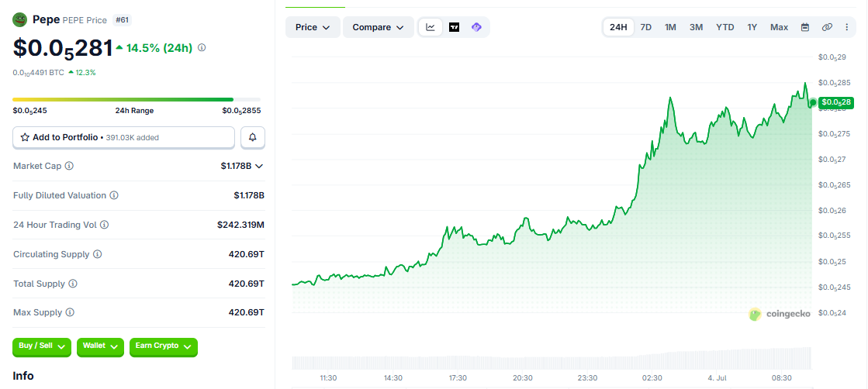
Task: Select the line chart view icon
Action: [431, 27]
